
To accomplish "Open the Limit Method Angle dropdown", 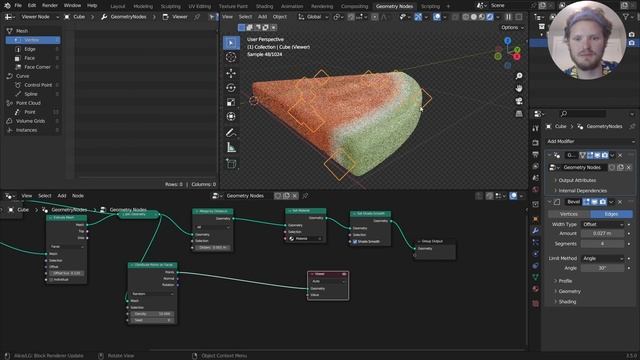I will tap(603, 258).
